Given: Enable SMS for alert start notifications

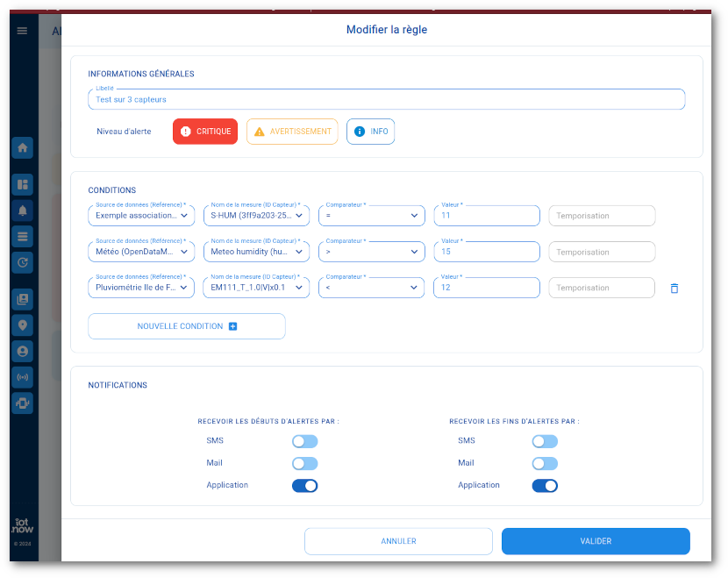Looking at the screenshot, I should pyautogui.click(x=304, y=441).
